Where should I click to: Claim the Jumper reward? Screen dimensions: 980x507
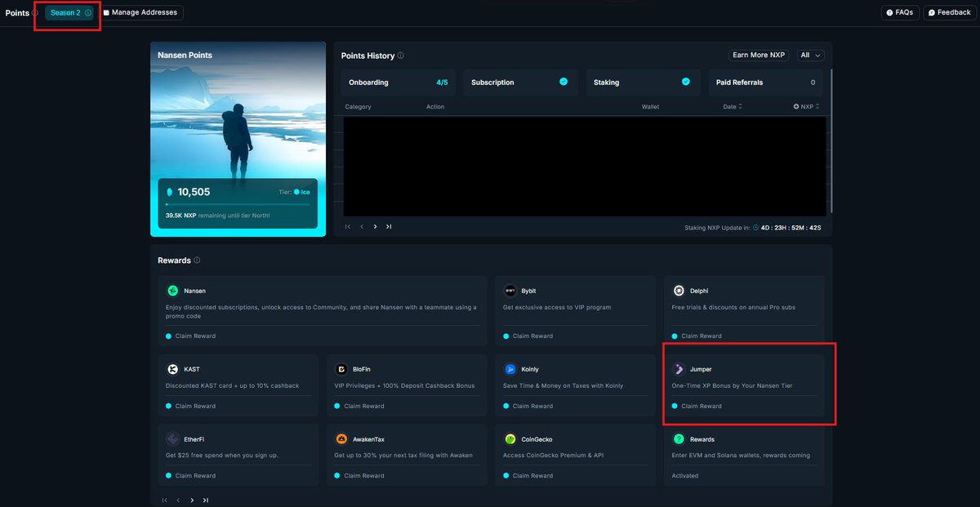coord(697,406)
